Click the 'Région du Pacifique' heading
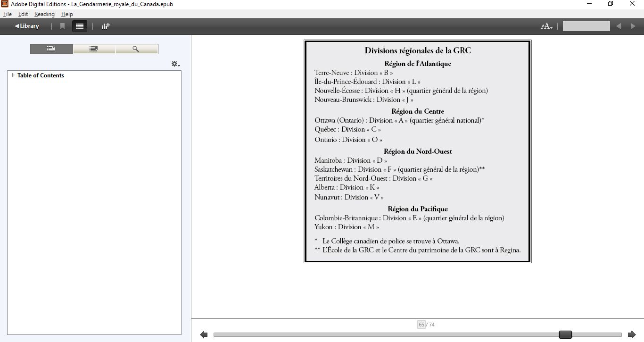This screenshot has height=342, width=644. pos(418,209)
